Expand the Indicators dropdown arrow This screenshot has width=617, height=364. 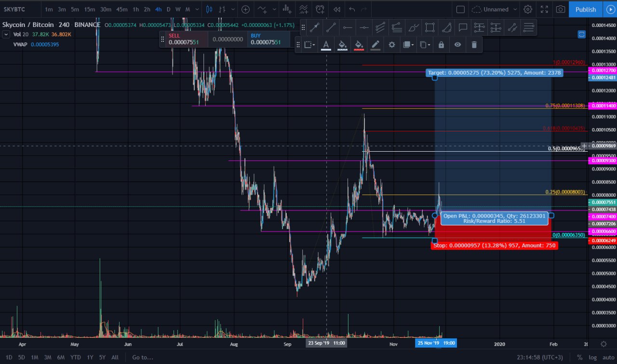pos(274,9)
